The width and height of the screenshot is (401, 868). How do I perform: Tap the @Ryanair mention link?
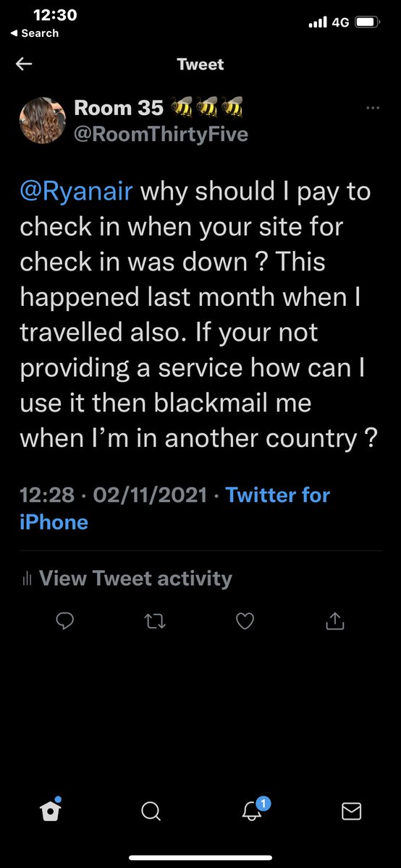(76, 192)
